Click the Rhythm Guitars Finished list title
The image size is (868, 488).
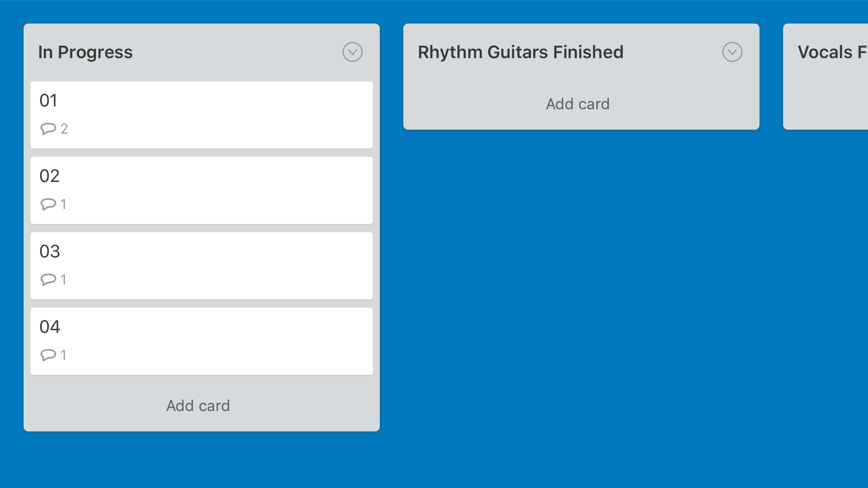point(520,52)
